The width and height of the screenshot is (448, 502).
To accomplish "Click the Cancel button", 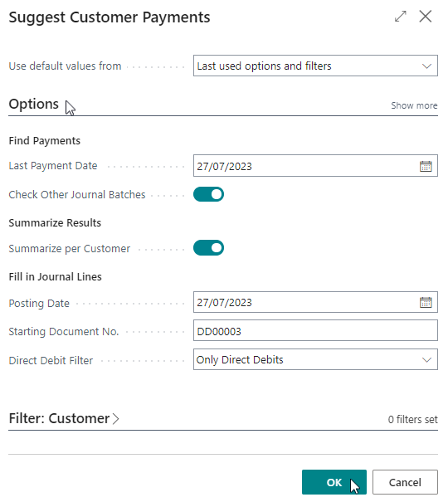I will coord(405,482).
